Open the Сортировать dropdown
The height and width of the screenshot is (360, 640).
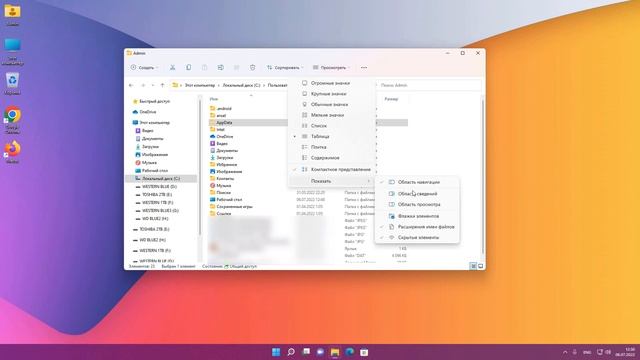pos(285,67)
